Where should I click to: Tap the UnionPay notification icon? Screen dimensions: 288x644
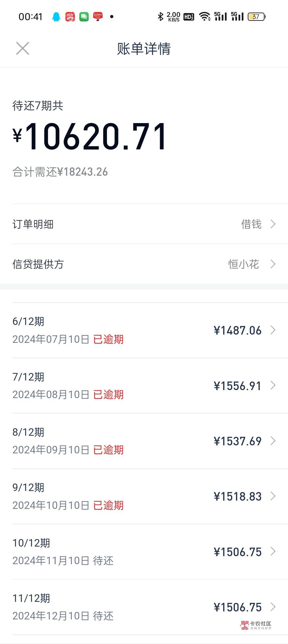tap(98, 17)
